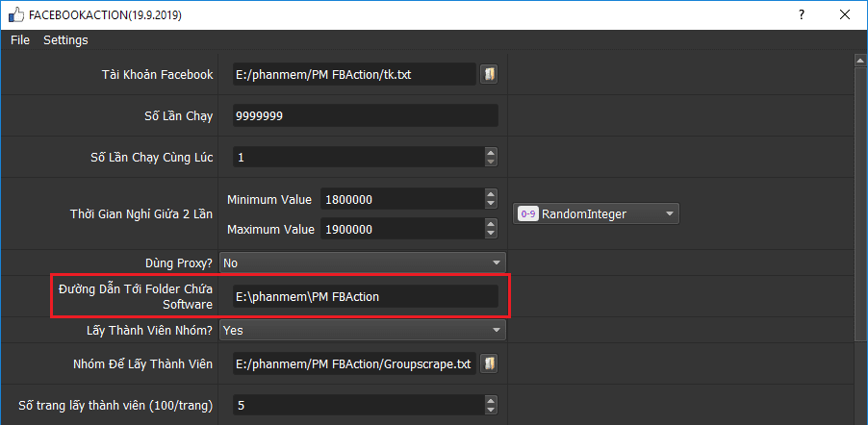The height and width of the screenshot is (425, 868).
Task: Click the Tài Khoản Facebook path field
Action: (x=353, y=74)
